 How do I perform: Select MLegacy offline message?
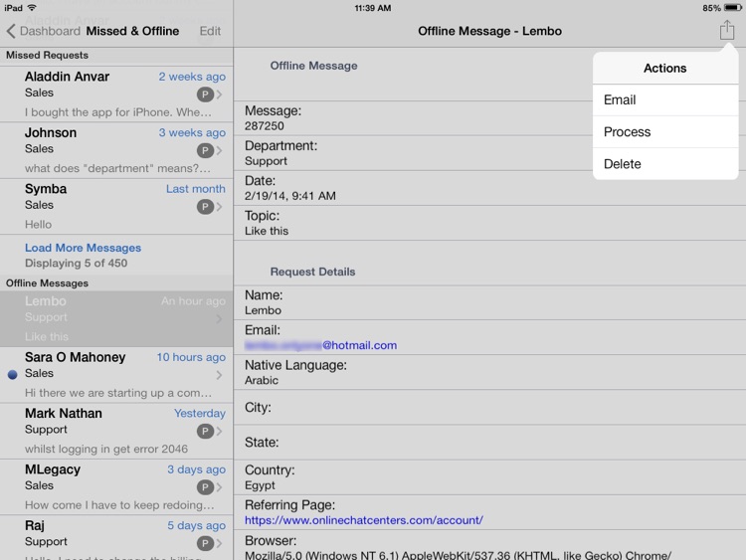coord(116,487)
